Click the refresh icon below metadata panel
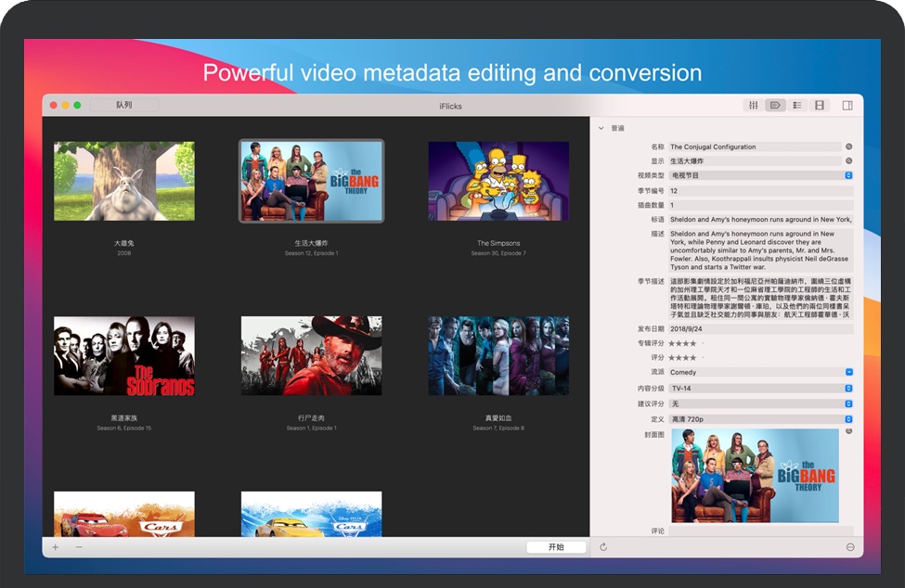 [x=603, y=547]
